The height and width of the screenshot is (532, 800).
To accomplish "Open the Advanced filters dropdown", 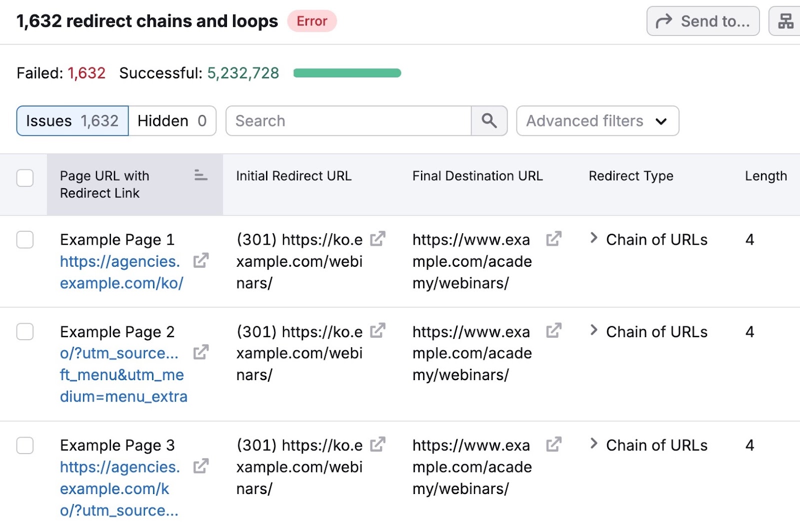I will click(597, 121).
